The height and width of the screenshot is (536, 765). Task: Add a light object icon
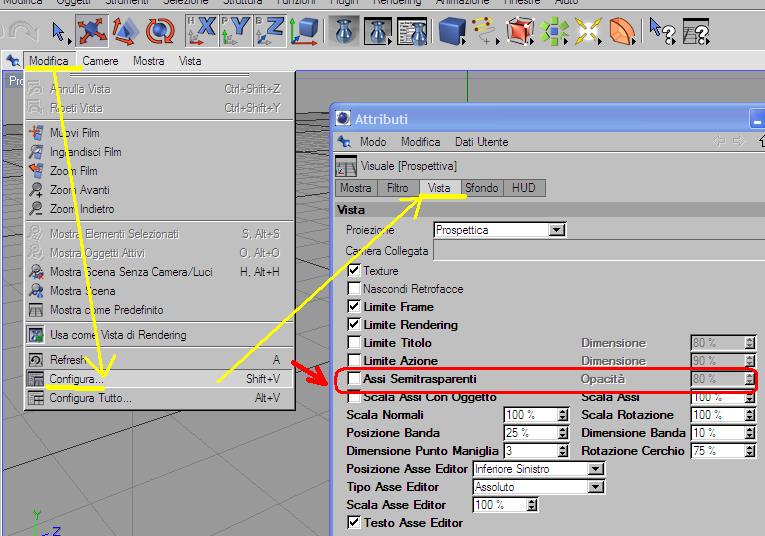click(587, 32)
